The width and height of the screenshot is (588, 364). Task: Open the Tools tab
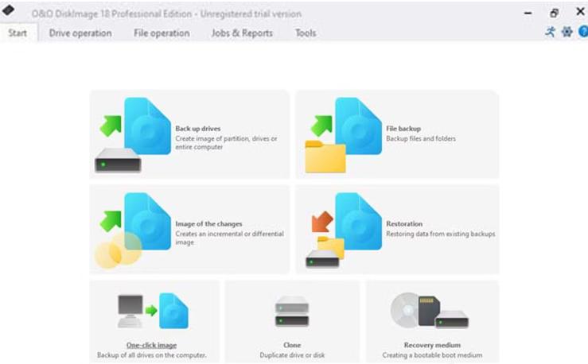pos(306,33)
